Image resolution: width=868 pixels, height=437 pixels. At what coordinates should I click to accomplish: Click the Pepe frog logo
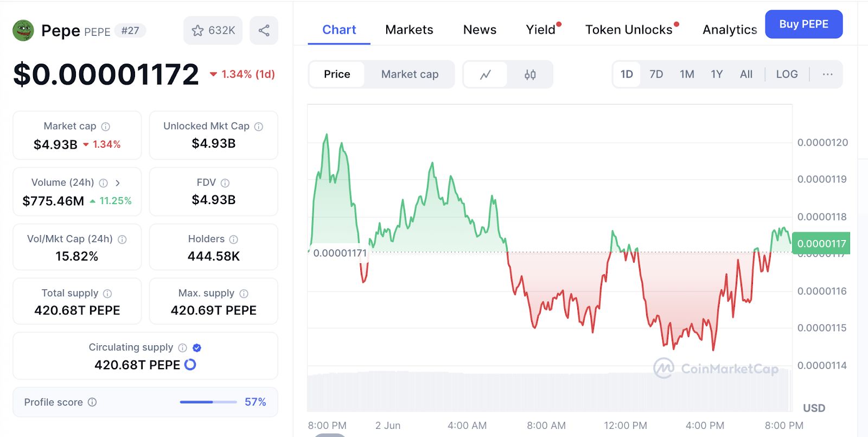23,30
